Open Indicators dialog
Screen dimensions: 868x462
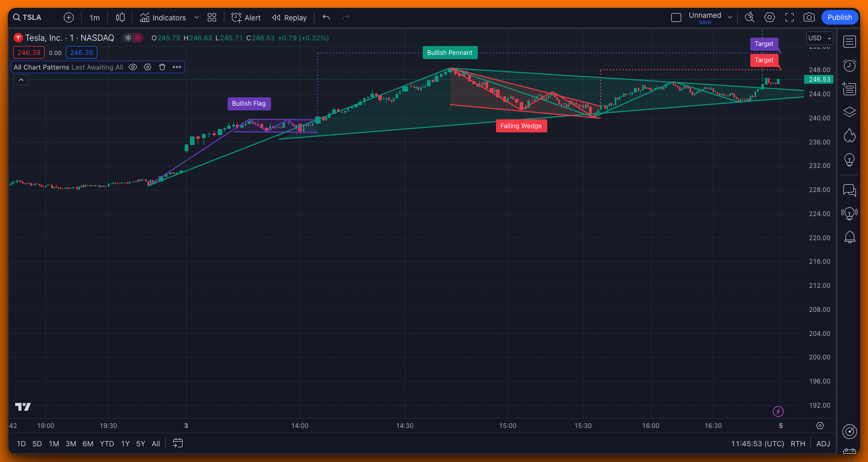[x=163, y=17]
